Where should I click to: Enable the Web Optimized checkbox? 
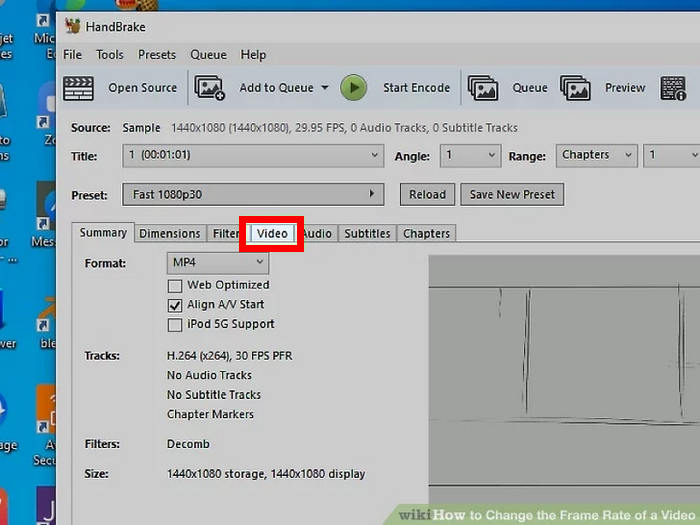coord(175,285)
